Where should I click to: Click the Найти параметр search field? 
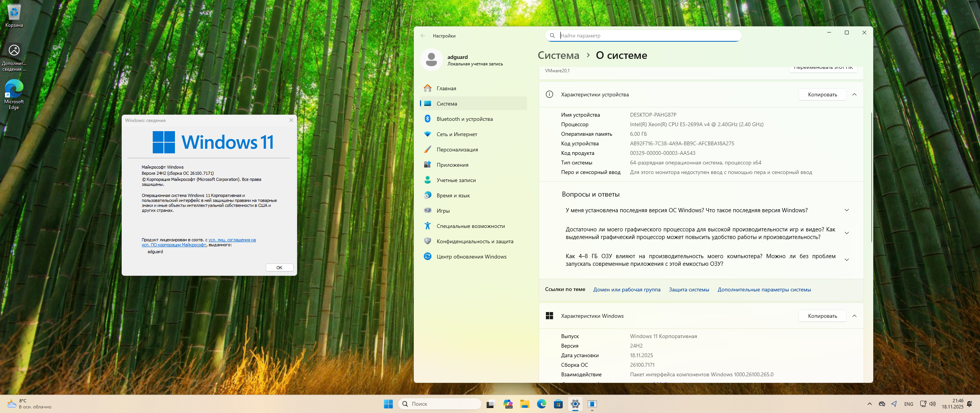pos(647,36)
